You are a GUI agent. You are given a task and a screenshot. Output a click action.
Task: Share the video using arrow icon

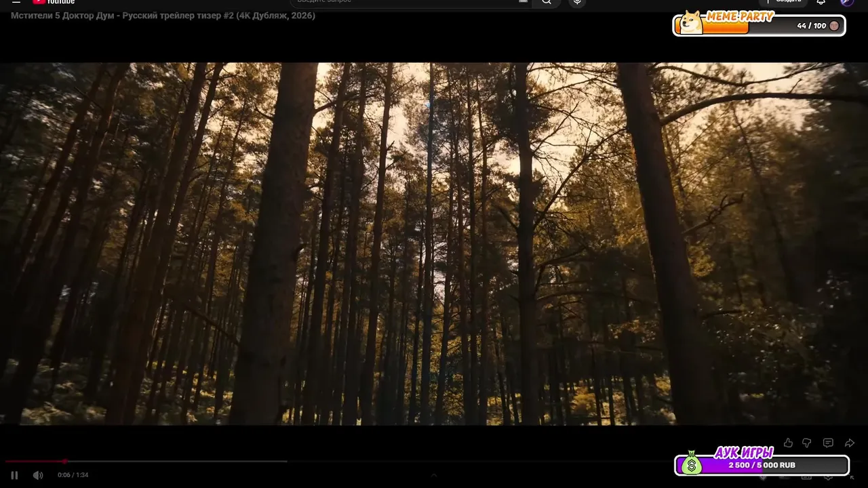850,443
